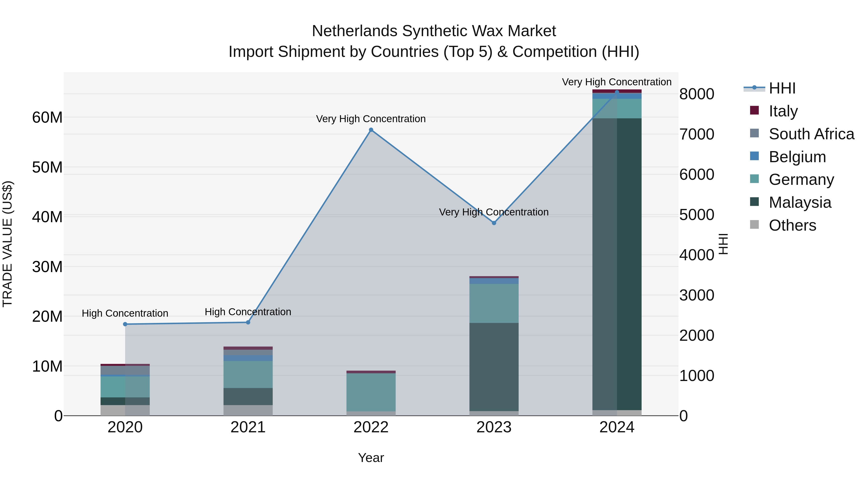
Task: Click the Malaysia dark green legend swatch
Action: [754, 202]
